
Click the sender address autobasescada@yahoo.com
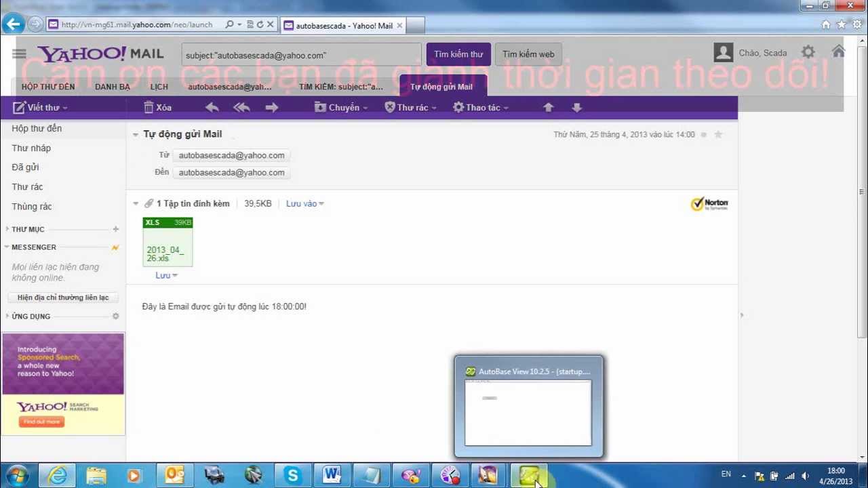pyautogui.click(x=232, y=155)
